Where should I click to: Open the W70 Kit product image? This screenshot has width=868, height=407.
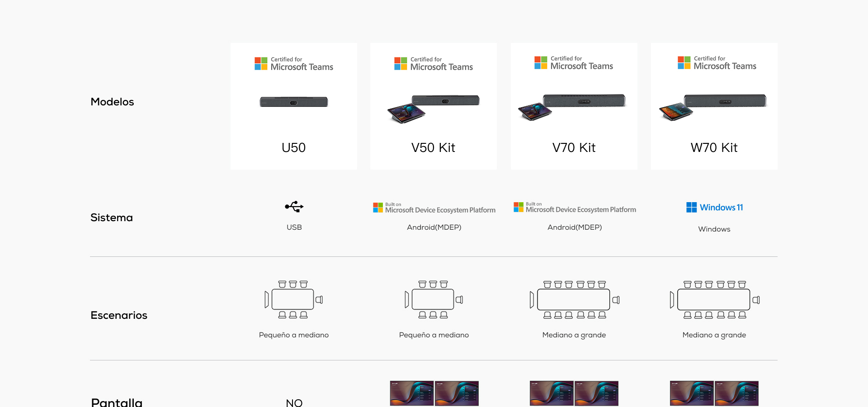pyautogui.click(x=713, y=107)
